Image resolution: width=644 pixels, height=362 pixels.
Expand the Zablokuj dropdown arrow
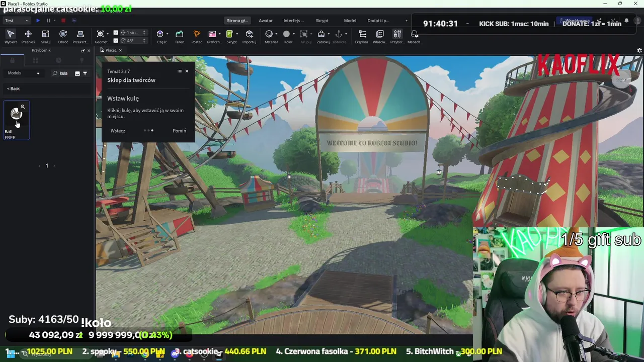click(329, 34)
